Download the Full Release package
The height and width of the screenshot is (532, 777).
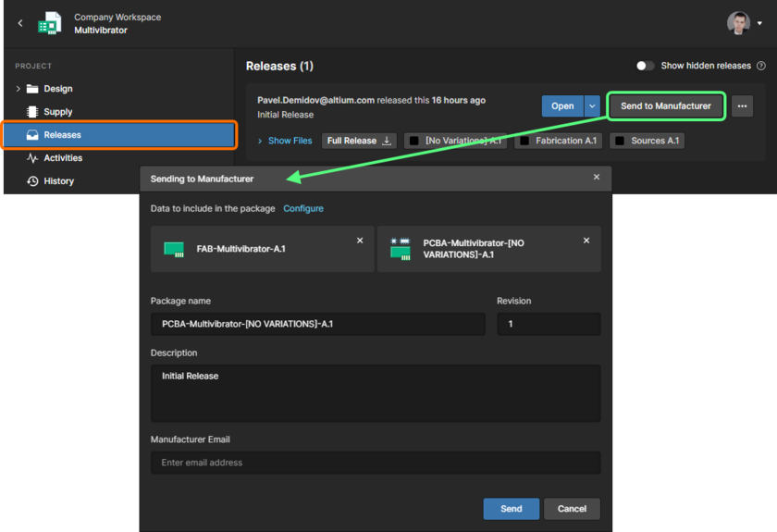[359, 141]
